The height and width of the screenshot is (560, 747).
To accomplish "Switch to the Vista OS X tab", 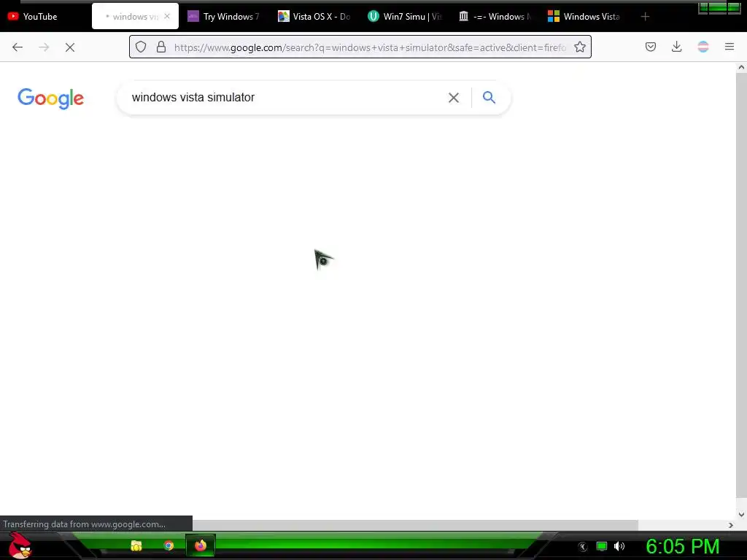I will coord(314,16).
